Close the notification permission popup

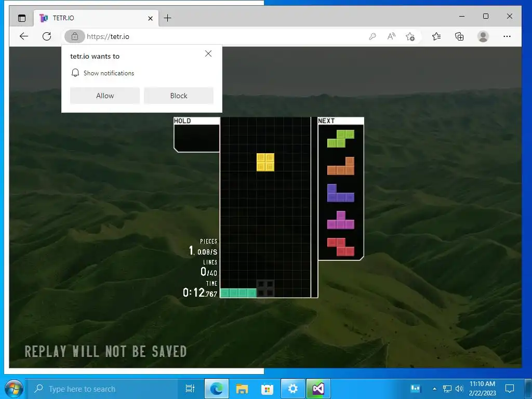click(208, 54)
